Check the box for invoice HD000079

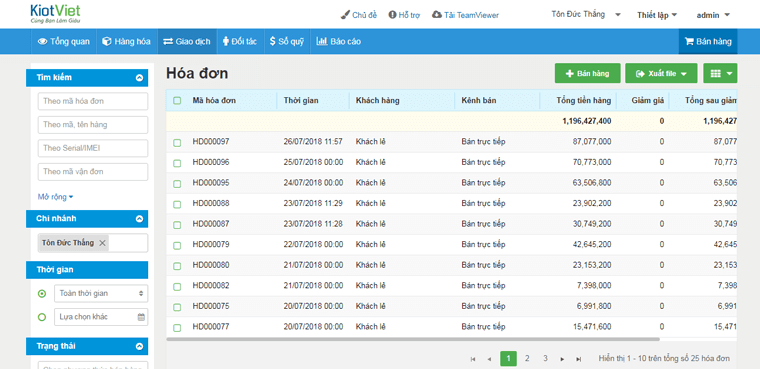(x=177, y=245)
